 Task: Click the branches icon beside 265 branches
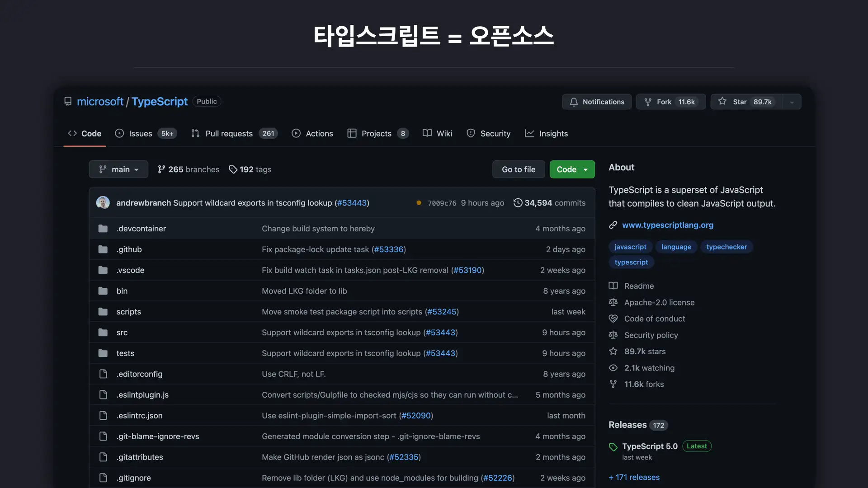pos(161,169)
